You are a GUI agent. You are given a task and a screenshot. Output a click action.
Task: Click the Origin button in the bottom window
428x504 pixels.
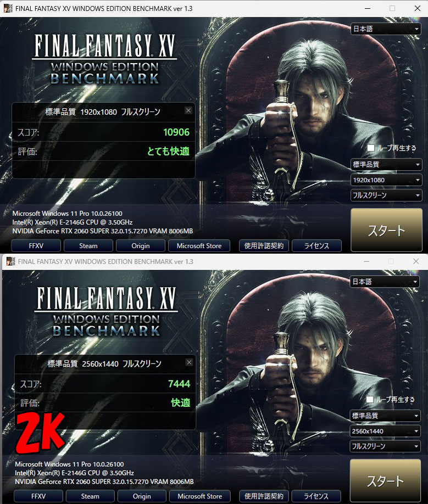coord(142,496)
